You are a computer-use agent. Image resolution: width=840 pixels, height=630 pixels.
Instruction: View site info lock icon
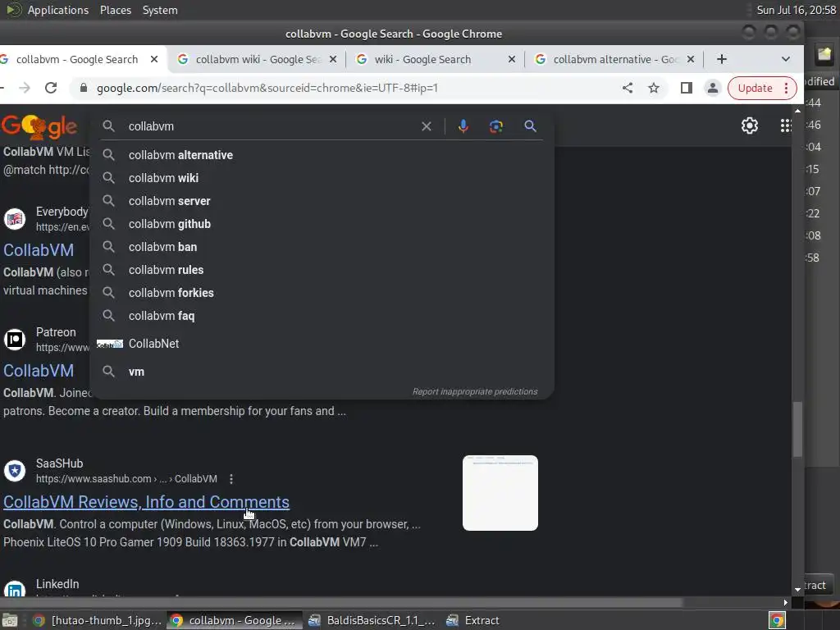[84, 88]
